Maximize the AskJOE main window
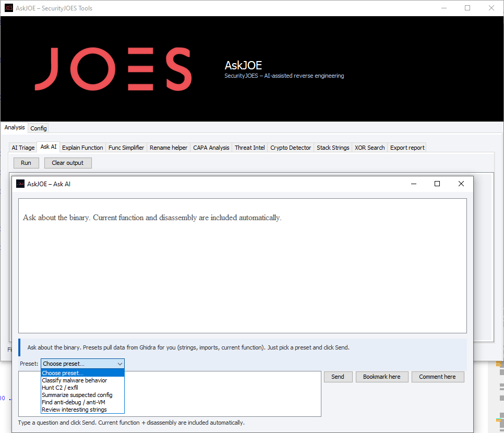504x433 pixels. click(x=467, y=8)
